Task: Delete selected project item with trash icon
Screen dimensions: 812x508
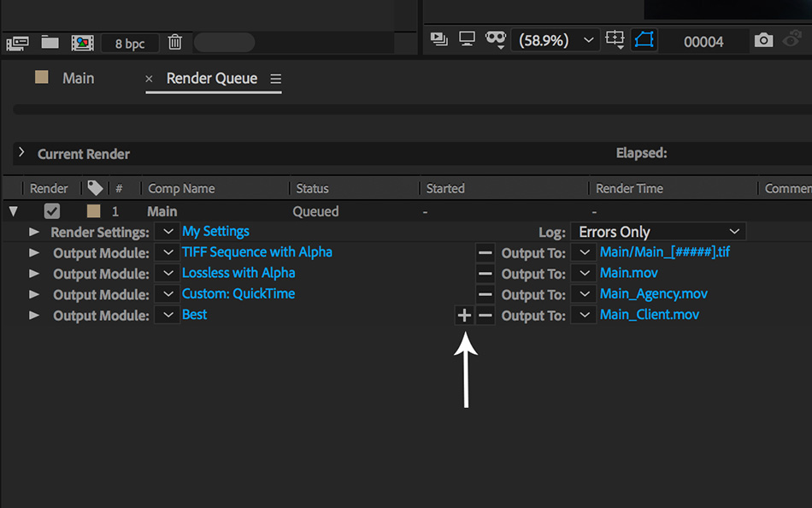Action: pyautogui.click(x=174, y=42)
